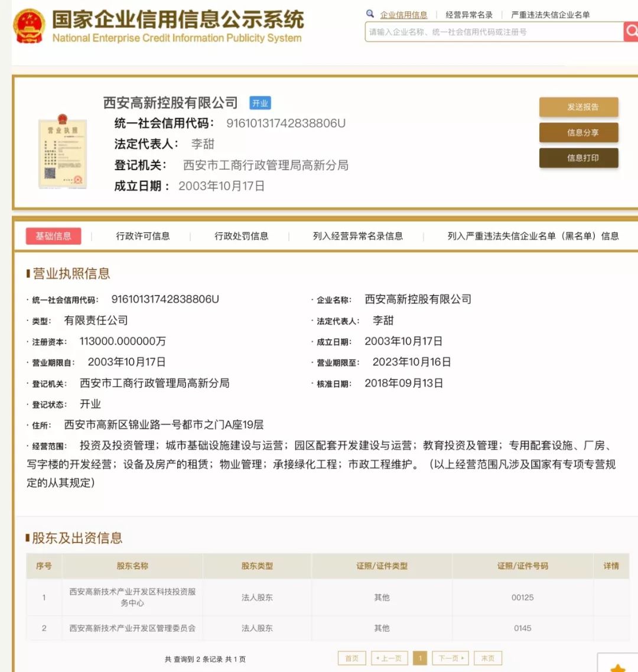Viewport: 638px width, 672px height.
Task: Click company type 有限责任公司
Action: 96,320
